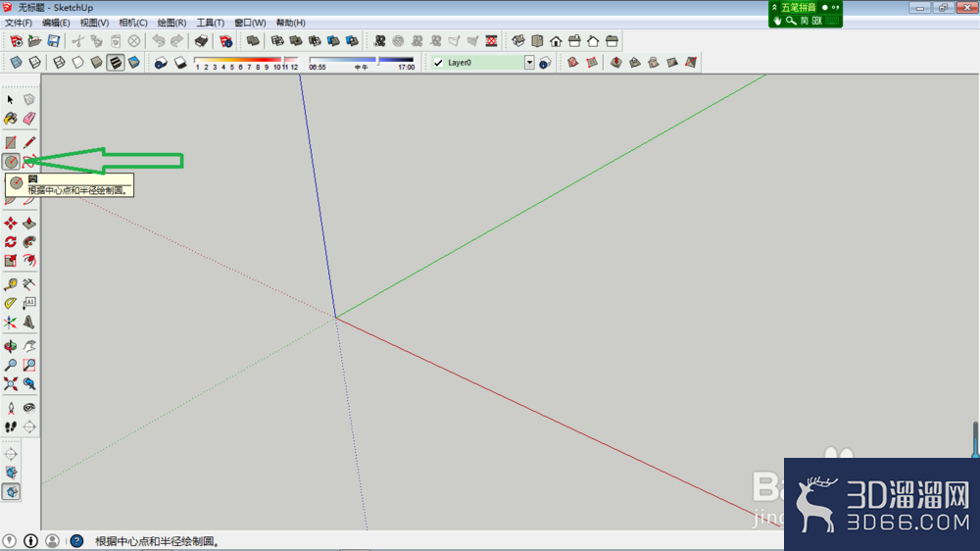The width and height of the screenshot is (980, 551).
Task: Select the Rotate tool
Action: click(11, 242)
